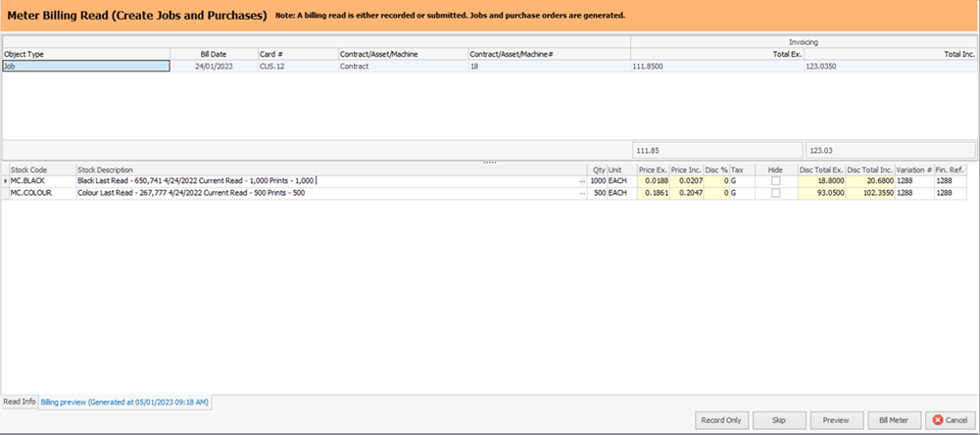This screenshot has width=980, height=435.
Task: Open ellipsis button in MC.COLOUR description row
Action: [x=582, y=194]
